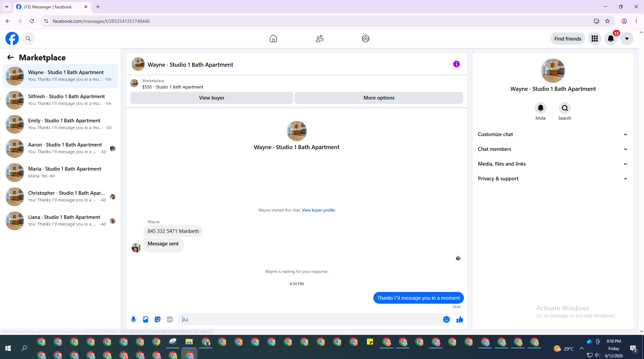The width and height of the screenshot is (644, 359).
Task: Open the Sticky Notes taskbar icon
Action: click(370, 342)
